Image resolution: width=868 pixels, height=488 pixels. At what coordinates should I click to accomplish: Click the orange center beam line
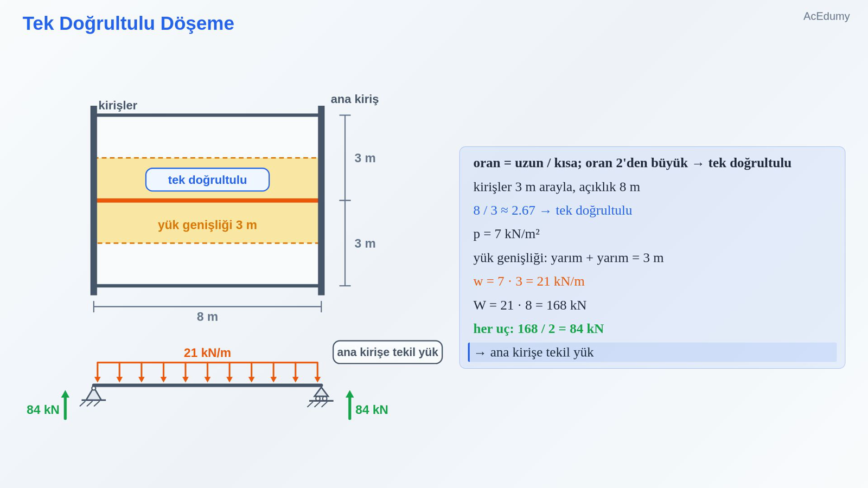point(207,201)
